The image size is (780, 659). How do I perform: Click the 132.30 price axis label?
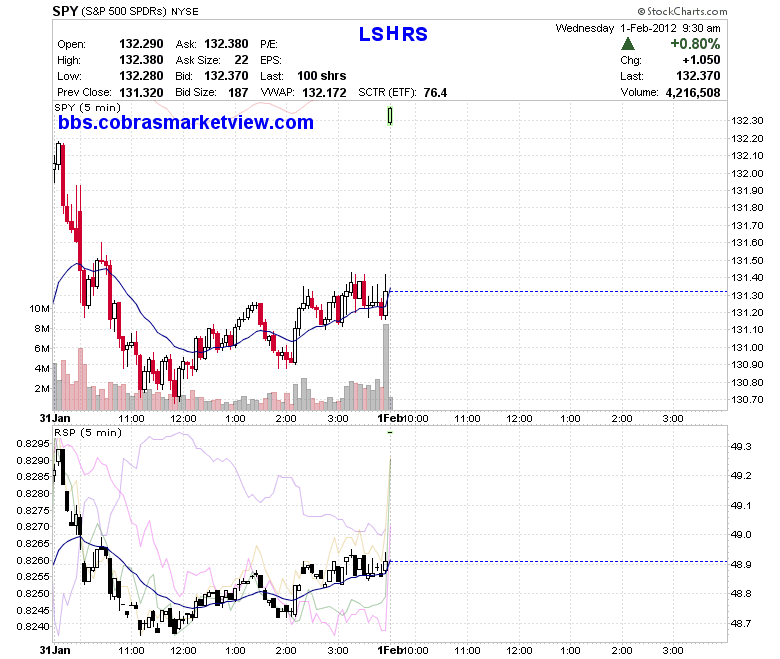(747, 120)
